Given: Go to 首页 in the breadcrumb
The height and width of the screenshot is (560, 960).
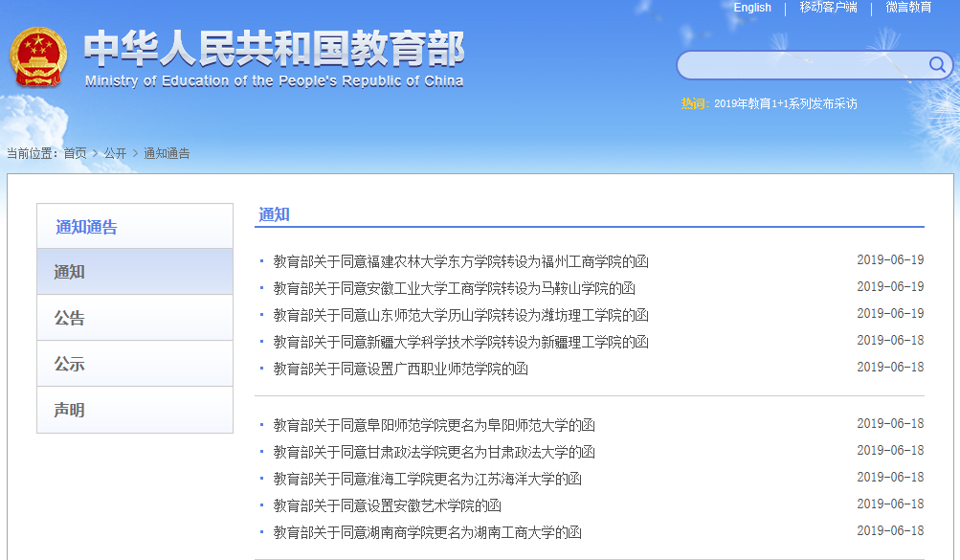Looking at the screenshot, I should click(x=75, y=153).
